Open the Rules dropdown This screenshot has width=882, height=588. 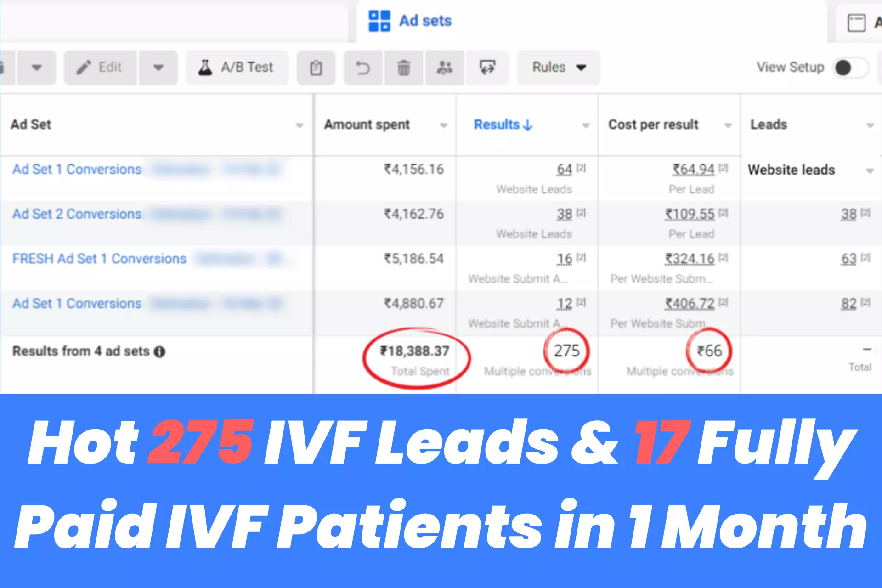pyautogui.click(x=559, y=68)
